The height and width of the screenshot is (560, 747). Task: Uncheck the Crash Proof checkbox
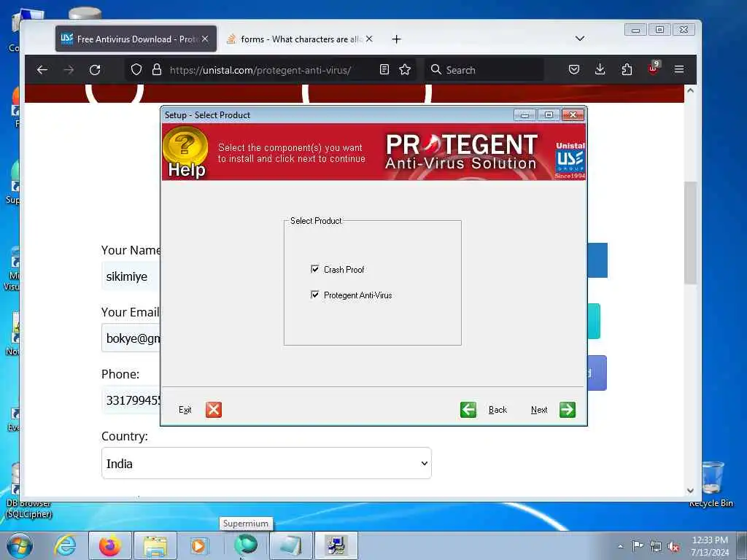pos(315,269)
